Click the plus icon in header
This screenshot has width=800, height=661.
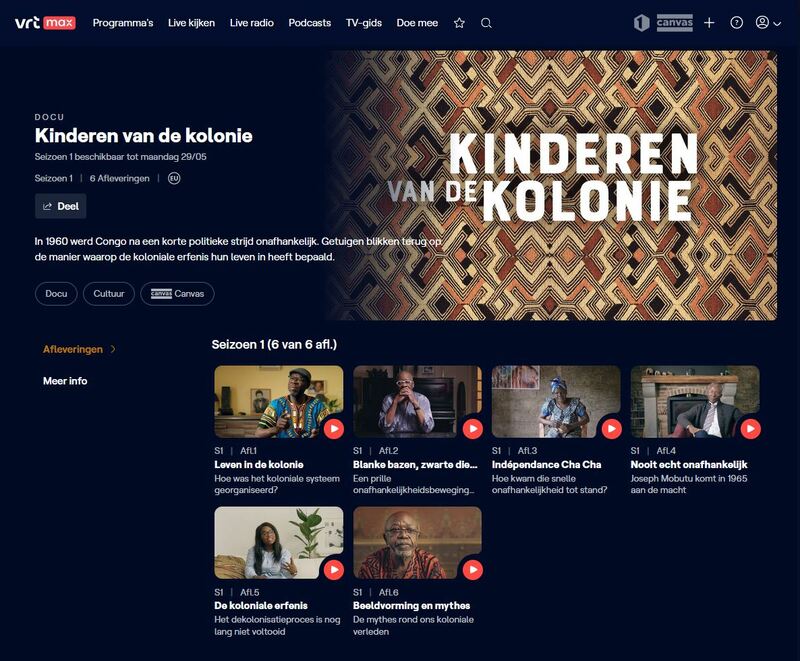pos(709,22)
